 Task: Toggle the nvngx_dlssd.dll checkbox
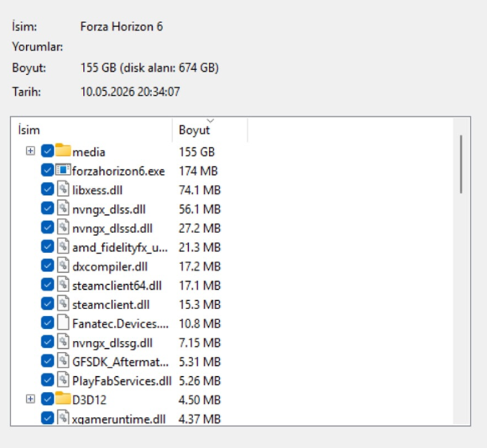coord(47,228)
